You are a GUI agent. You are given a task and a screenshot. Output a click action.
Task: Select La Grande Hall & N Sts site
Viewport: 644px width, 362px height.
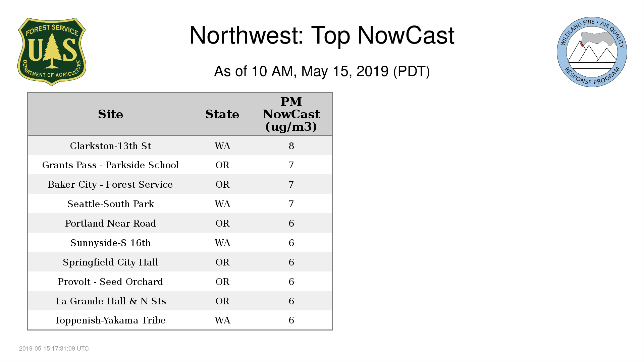tap(110, 301)
